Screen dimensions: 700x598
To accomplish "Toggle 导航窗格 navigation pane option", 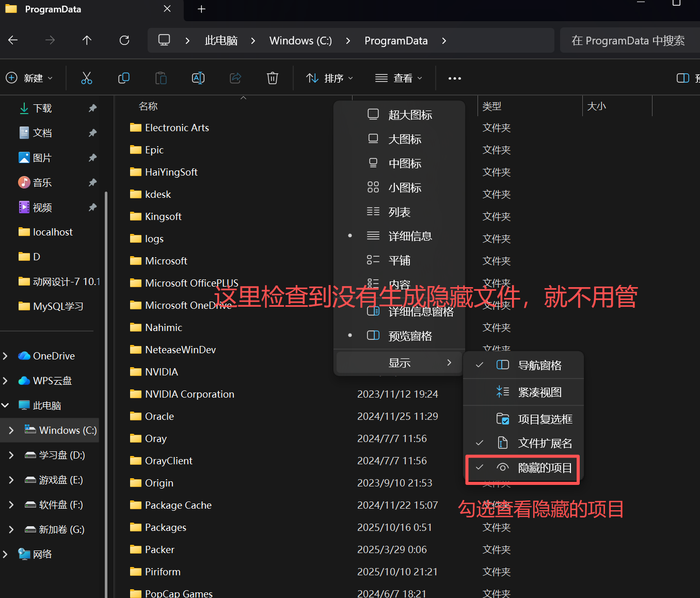I will pos(523,365).
